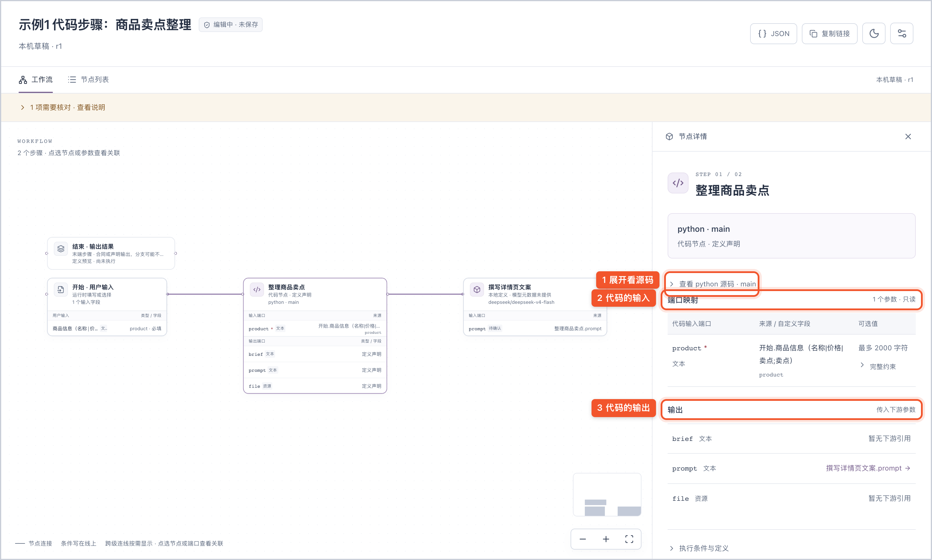This screenshot has height=560, width=932.
Task: Switch to the 节点列表 tab
Action: click(88, 79)
